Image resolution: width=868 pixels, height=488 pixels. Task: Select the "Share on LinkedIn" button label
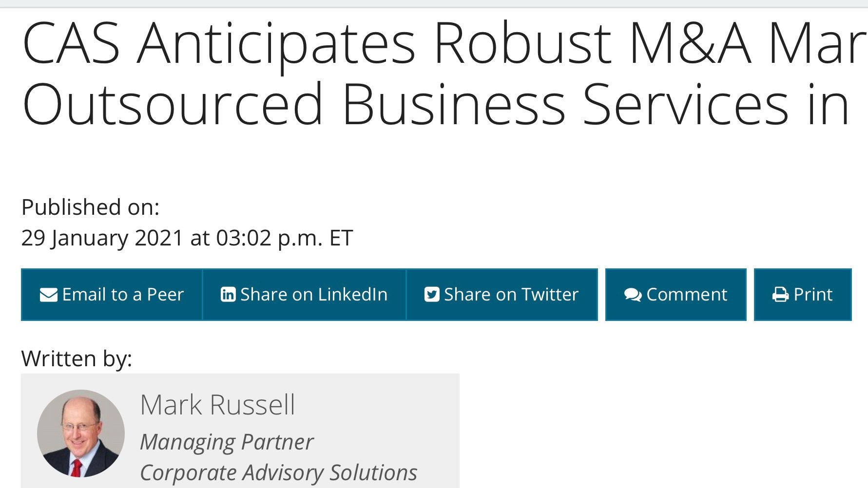pos(314,295)
